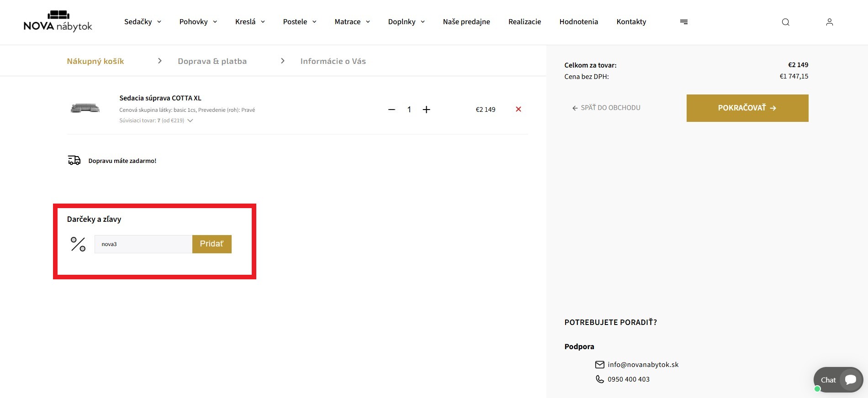Select the €1 747,15 price value

794,76
